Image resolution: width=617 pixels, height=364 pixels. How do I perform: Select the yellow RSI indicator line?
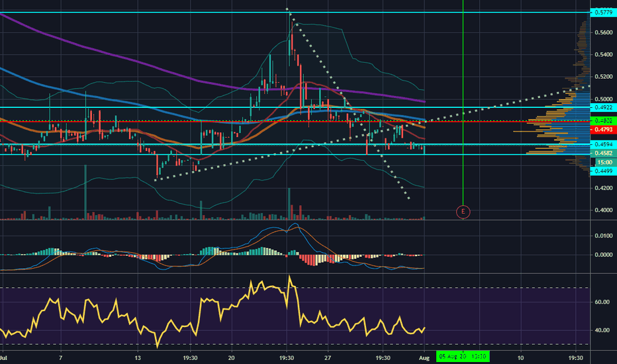213,311
